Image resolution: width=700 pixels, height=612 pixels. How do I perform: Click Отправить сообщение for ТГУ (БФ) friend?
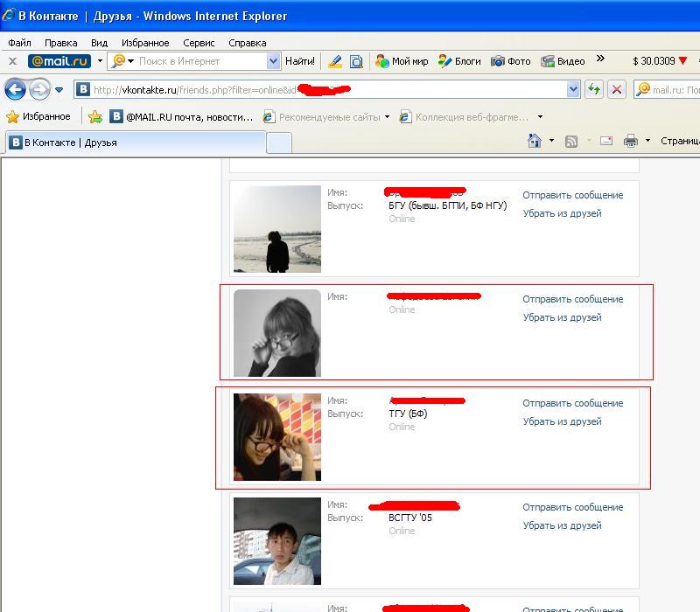pos(572,403)
